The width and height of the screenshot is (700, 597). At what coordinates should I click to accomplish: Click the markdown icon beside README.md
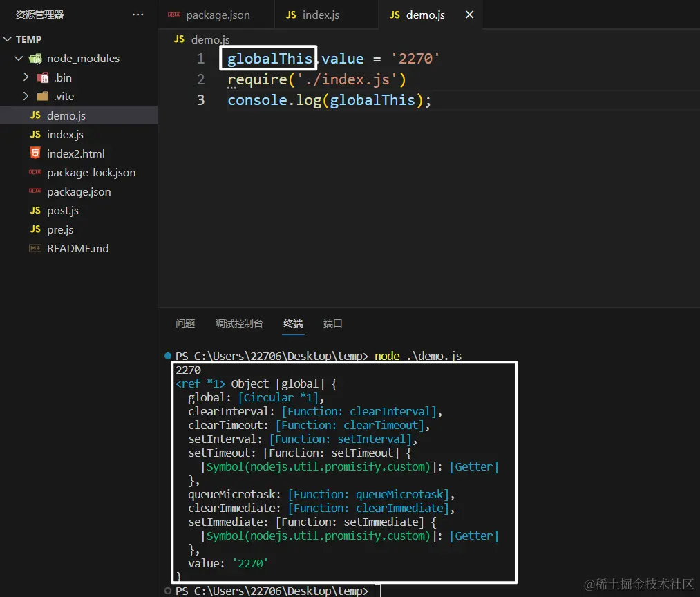tap(35, 248)
